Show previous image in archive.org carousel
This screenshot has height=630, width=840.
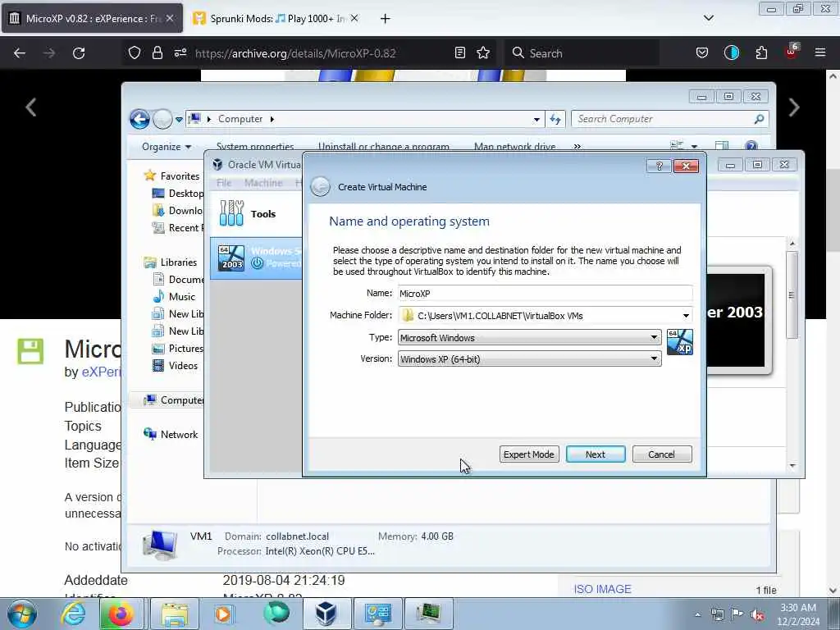(30, 107)
